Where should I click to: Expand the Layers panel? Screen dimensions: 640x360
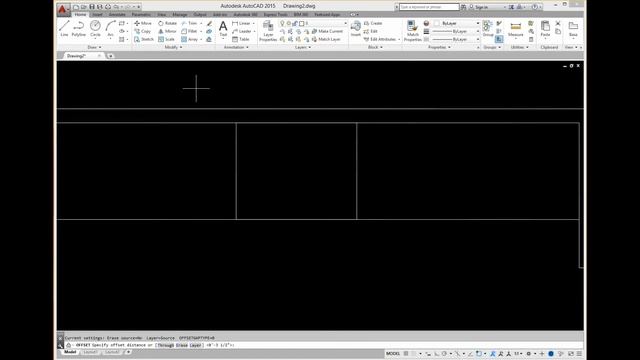[x=302, y=47]
